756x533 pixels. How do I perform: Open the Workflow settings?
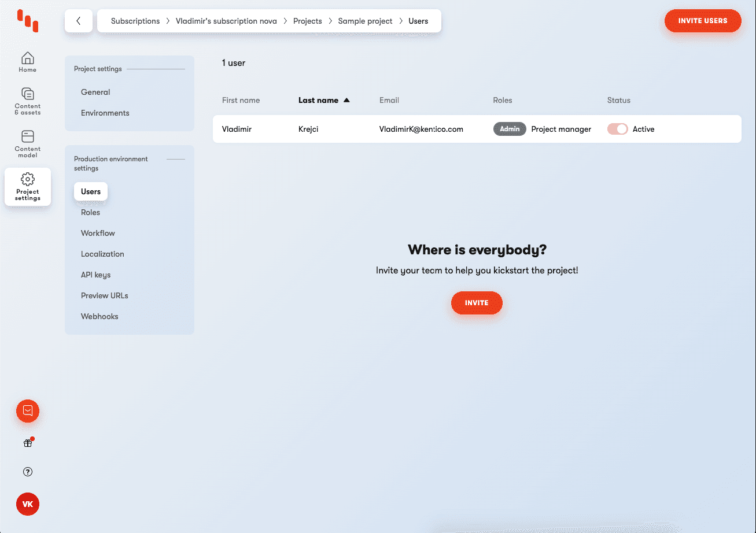click(x=98, y=233)
